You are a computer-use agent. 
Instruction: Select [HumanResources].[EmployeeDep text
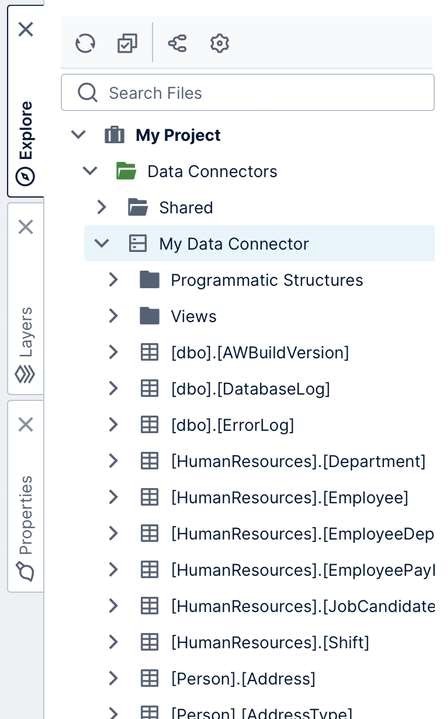[303, 534]
